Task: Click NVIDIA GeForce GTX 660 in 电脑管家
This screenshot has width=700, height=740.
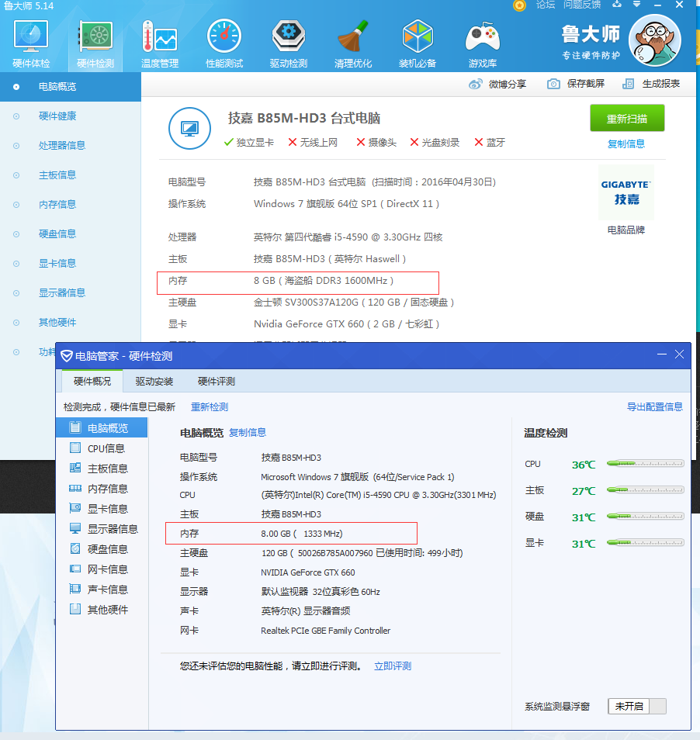Action: tap(308, 572)
